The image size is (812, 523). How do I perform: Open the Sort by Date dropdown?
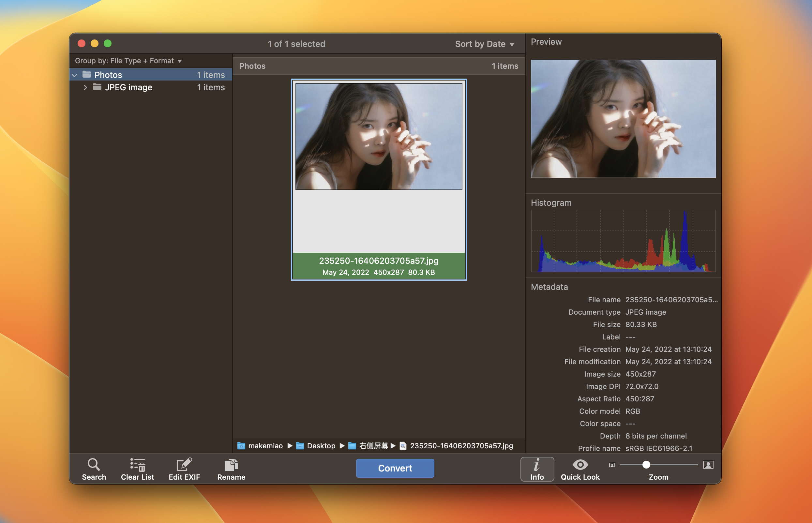click(484, 44)
